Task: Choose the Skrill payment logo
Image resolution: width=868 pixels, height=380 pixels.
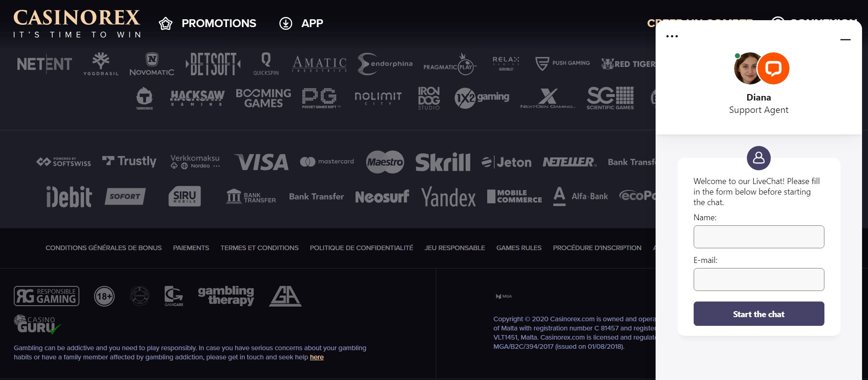Action: point(443,162)
